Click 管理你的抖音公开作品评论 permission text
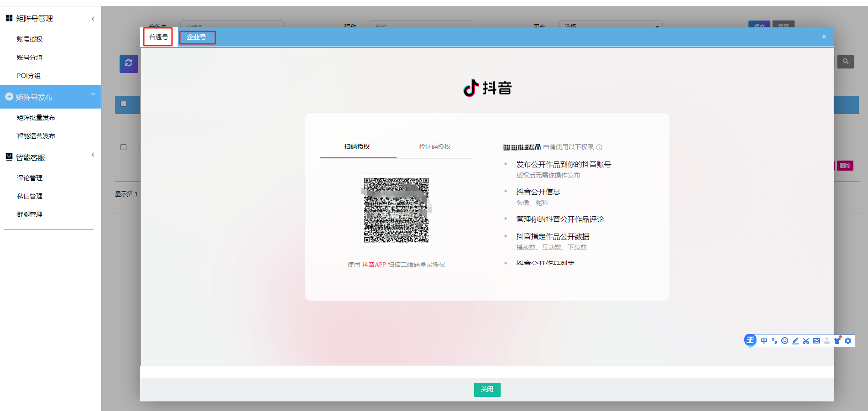 560,219
